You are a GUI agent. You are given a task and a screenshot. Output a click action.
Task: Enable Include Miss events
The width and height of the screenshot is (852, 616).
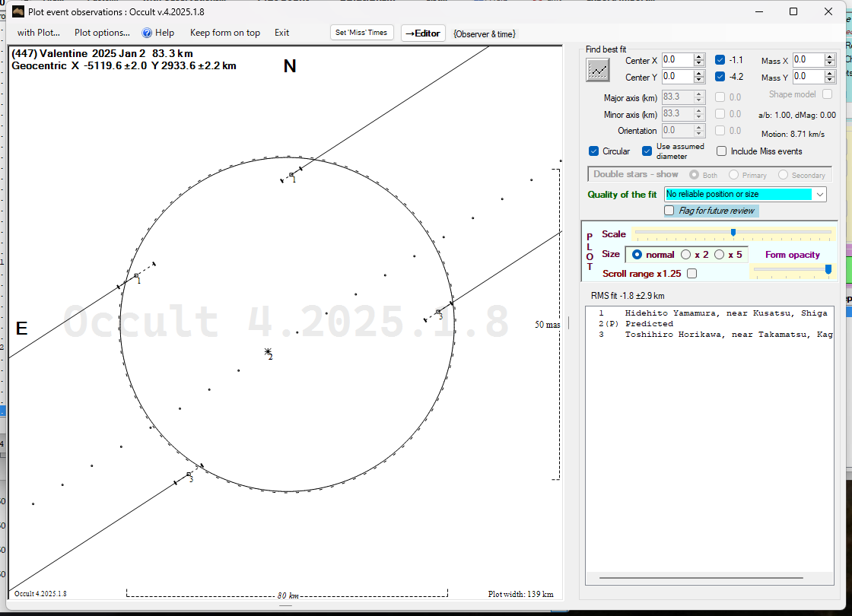click(721, 151)
